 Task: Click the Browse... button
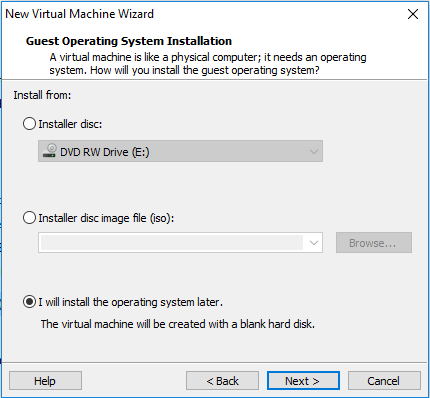pos(374,243)
